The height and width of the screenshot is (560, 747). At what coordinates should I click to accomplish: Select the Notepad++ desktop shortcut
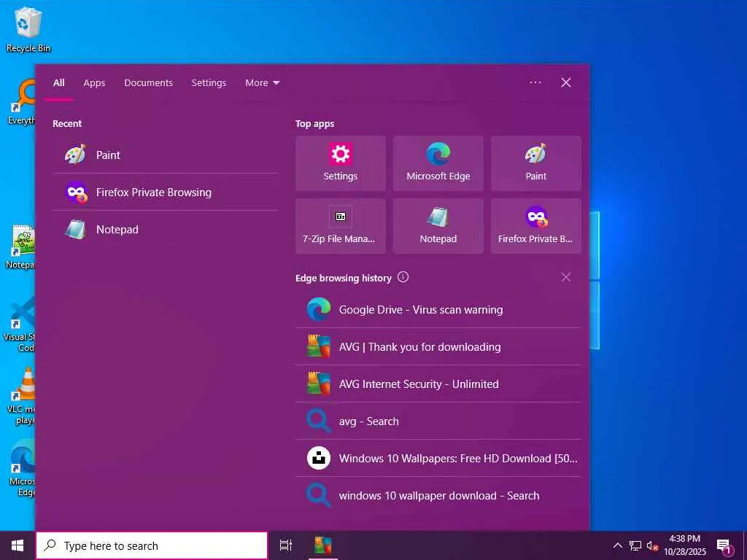coord(20,246)
